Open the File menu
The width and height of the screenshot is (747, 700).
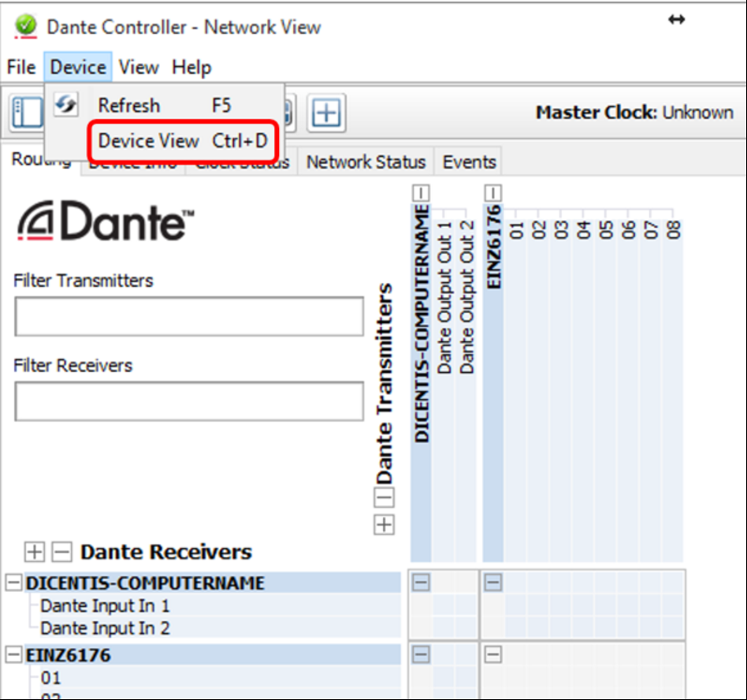click(x=21, y=68)
